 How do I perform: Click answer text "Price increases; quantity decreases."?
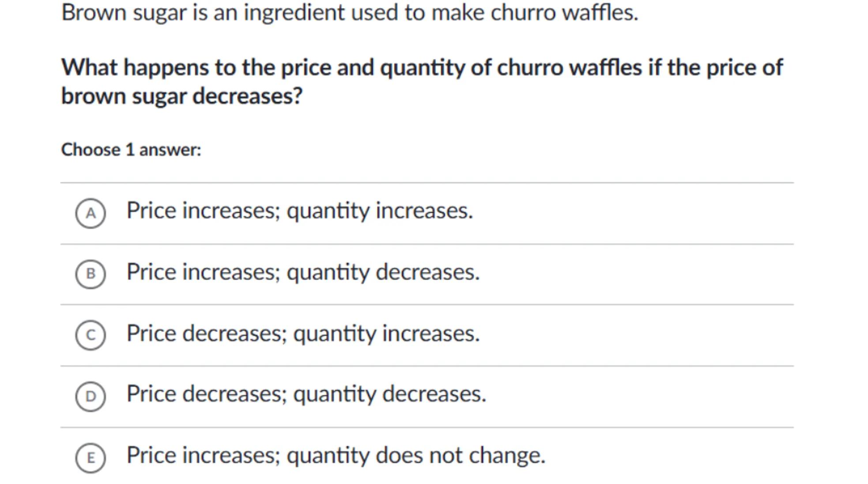point(303,272)
